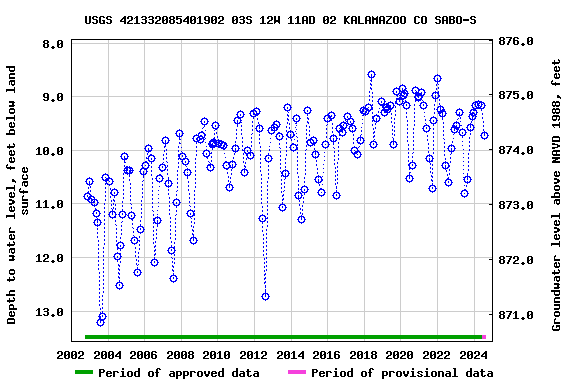Click the 2018 year label

pyautogui.click(x=363, y=355)
